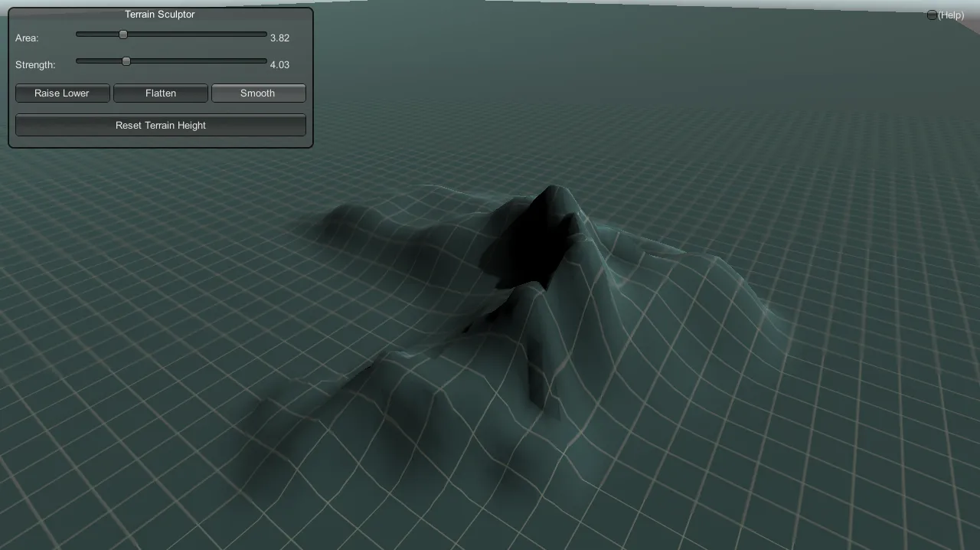
Task: Click the far right end of the Strength slider track
Action: 264,61
